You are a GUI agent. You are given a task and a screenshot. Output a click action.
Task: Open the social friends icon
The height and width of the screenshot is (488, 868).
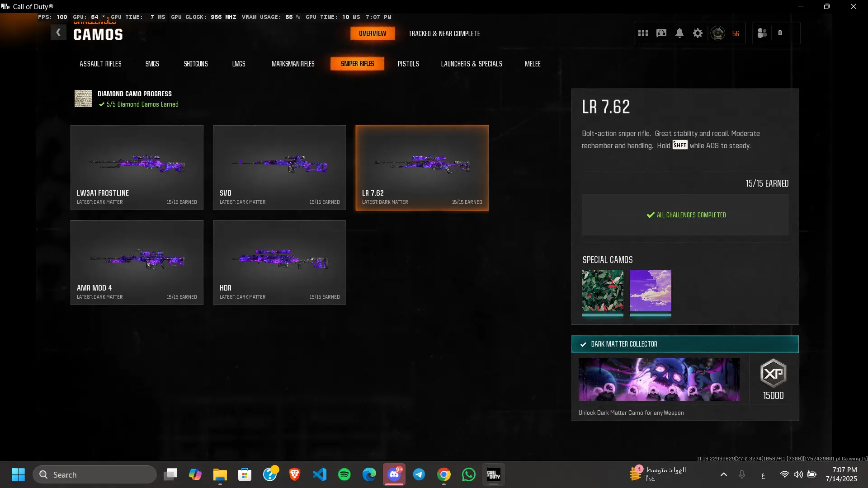[762, 33]
